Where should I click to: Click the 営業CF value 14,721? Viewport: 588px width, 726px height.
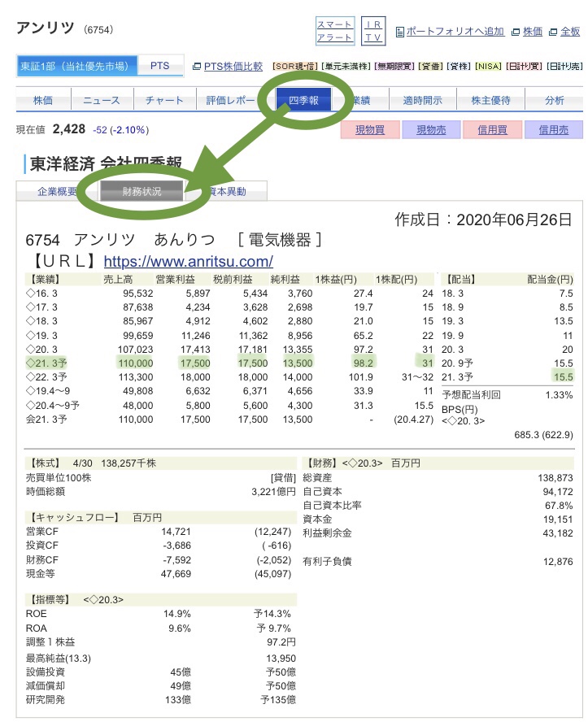coord(176,532)
